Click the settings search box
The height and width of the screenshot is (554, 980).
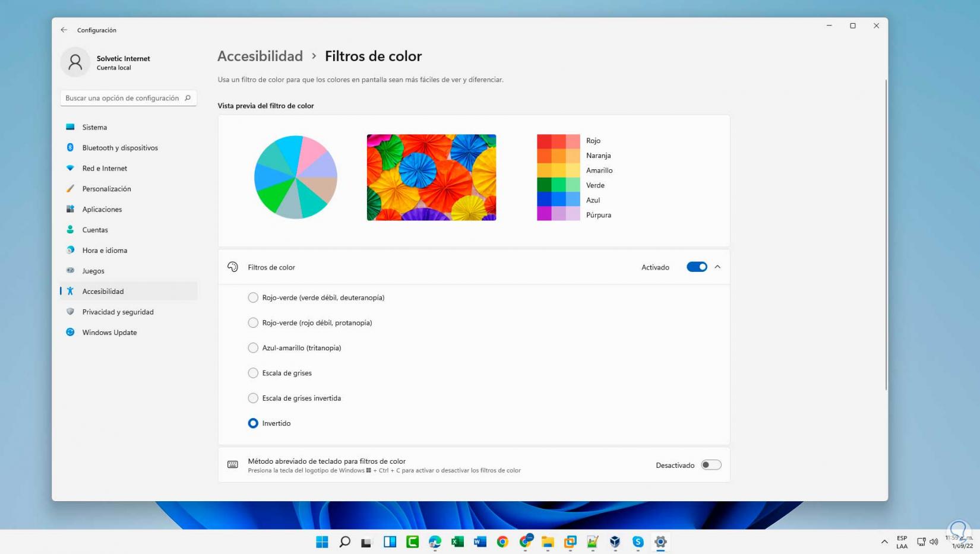tap(123, 98)
